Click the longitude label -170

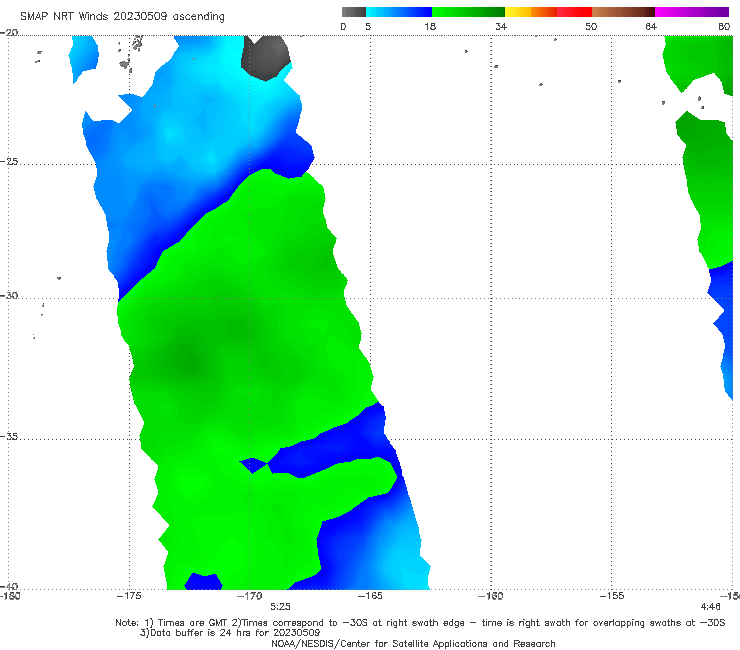click(250, 596)
